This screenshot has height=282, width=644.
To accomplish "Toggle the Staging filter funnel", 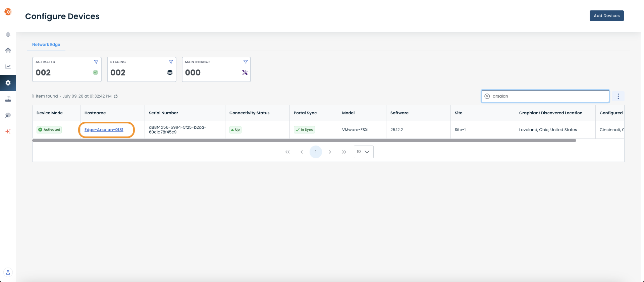I will (x=171, y=62).
